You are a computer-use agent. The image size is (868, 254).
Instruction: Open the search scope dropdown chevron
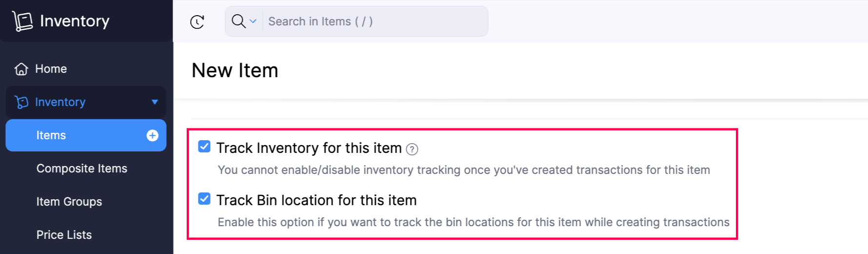click(x=253, y=21)
